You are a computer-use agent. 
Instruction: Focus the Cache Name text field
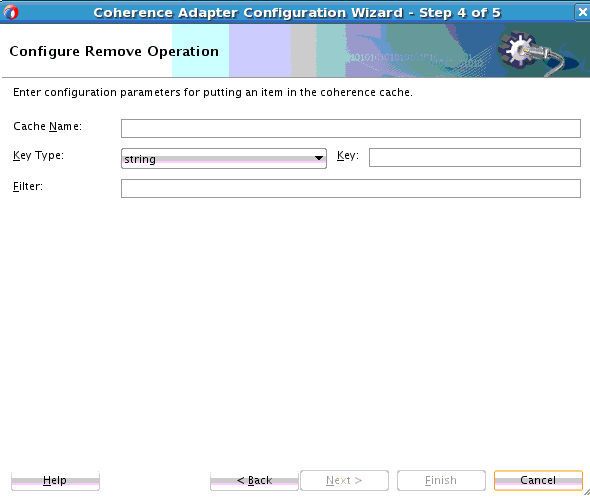coord(351,128)
